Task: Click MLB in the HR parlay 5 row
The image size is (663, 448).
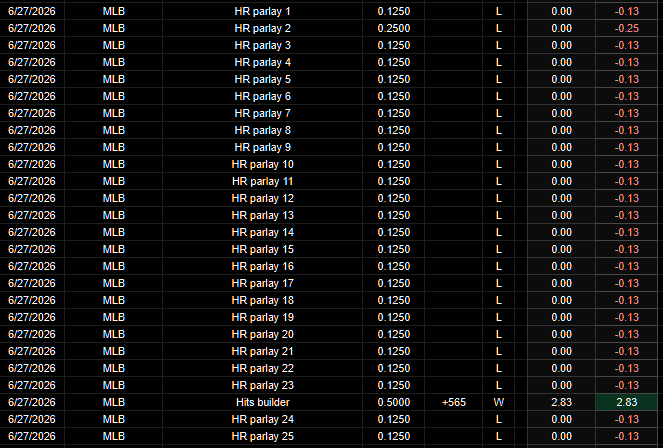Action: (x=113, y=79)
